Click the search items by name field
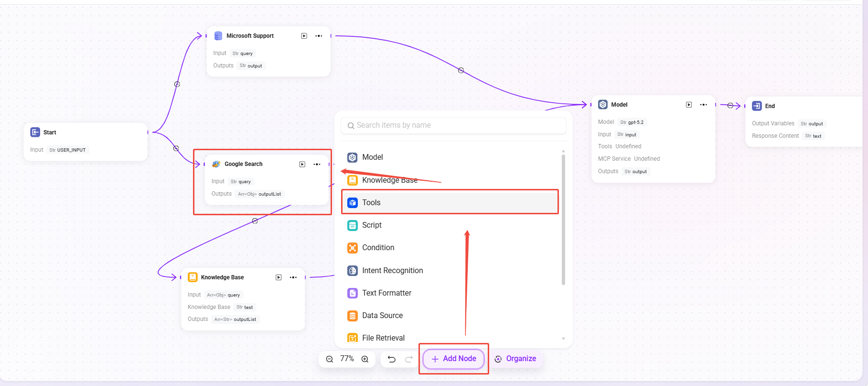This screenshot has height=386, width=868. pyautogui.click(x=453, y=125)
